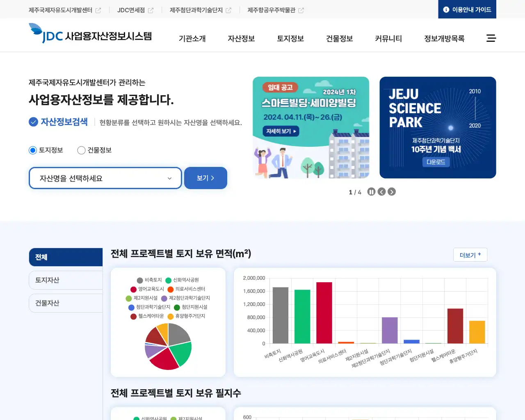Toggle the blue 첨단과학기술단지 legend entry

click(149, 307)
